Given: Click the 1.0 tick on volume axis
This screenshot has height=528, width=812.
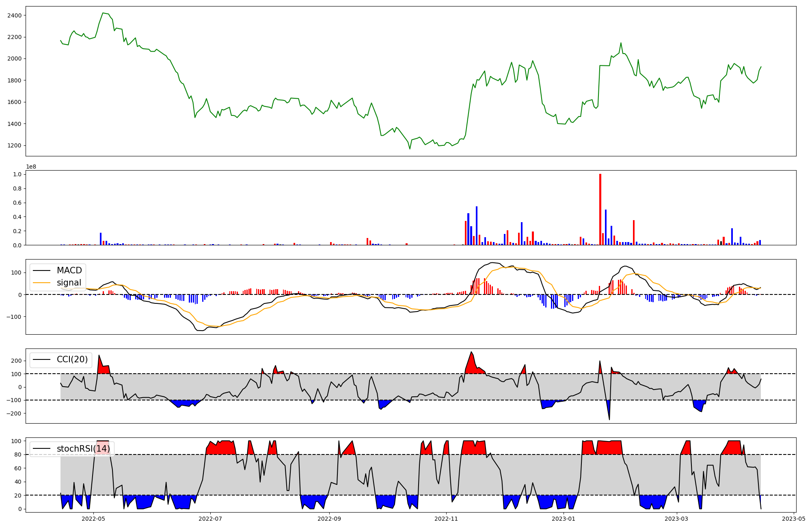Looking at the screenshot, I should point(17,174).
